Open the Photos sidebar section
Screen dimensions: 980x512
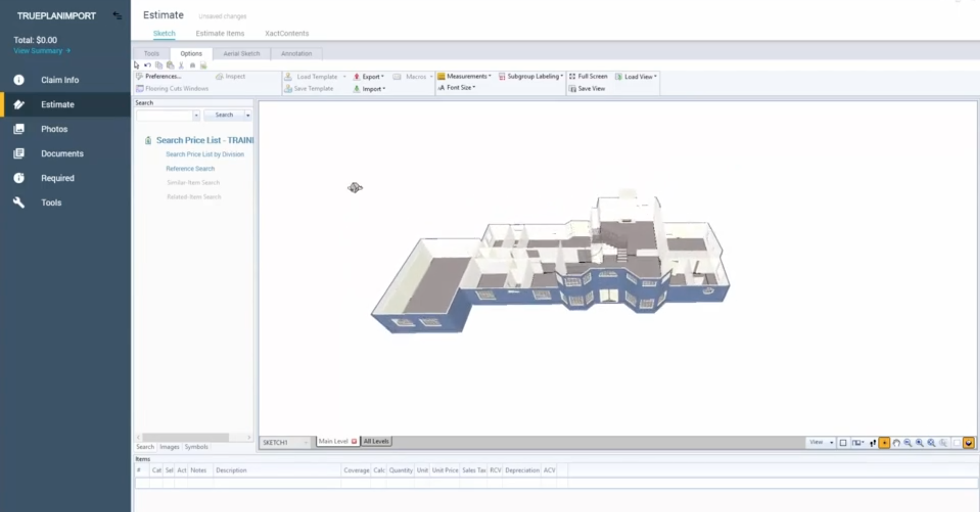click(x=54, y=129)
